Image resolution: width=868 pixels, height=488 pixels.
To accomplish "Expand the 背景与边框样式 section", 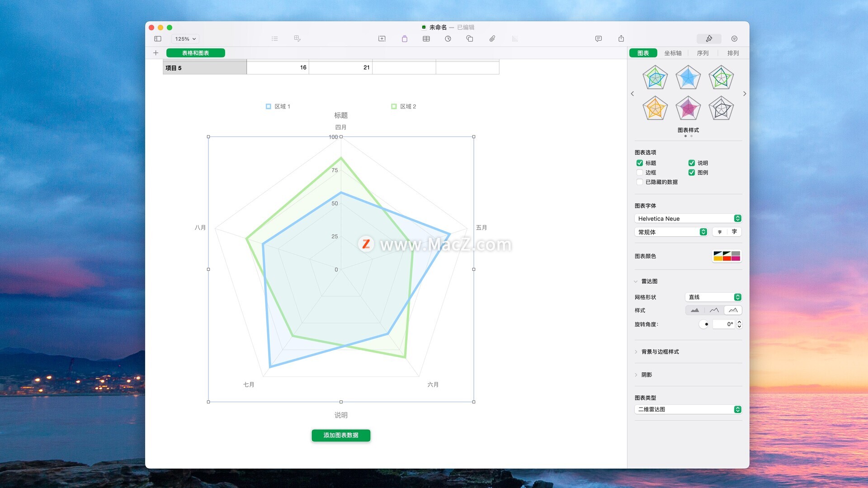I will click(660, 352).
